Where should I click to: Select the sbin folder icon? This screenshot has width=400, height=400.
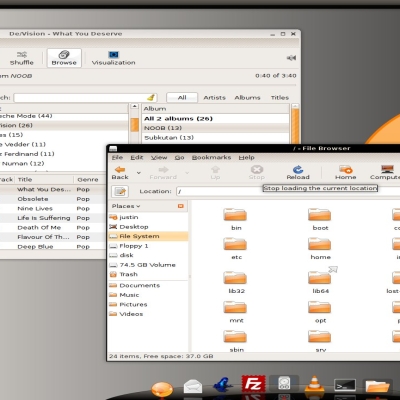pyautogui.click(x=235, y=336)
